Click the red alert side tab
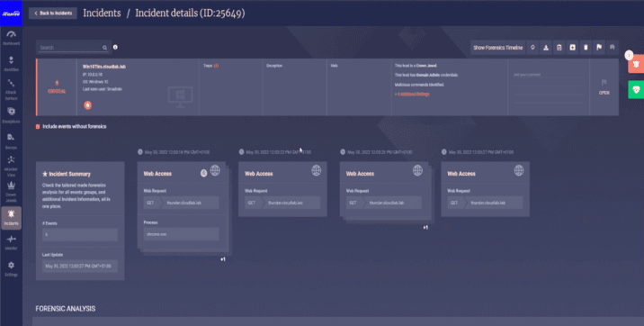644x326 pixels. (x=636, y=65)
